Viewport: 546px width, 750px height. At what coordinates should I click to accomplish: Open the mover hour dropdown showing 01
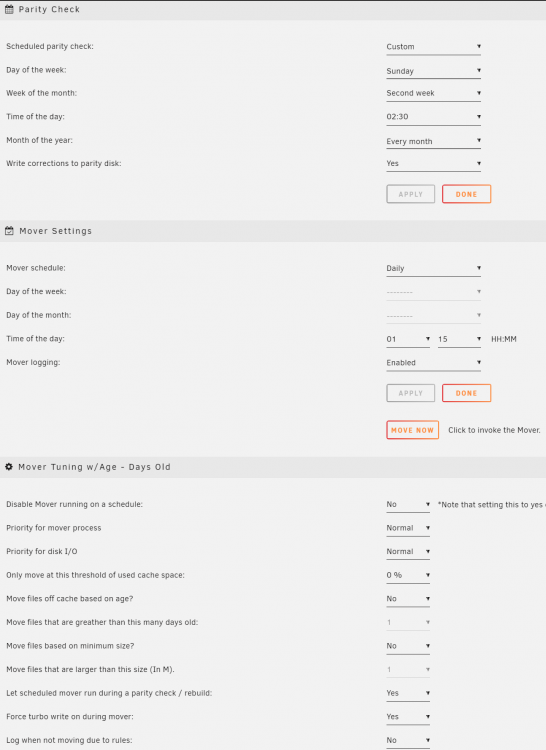(x=408, y=339)
